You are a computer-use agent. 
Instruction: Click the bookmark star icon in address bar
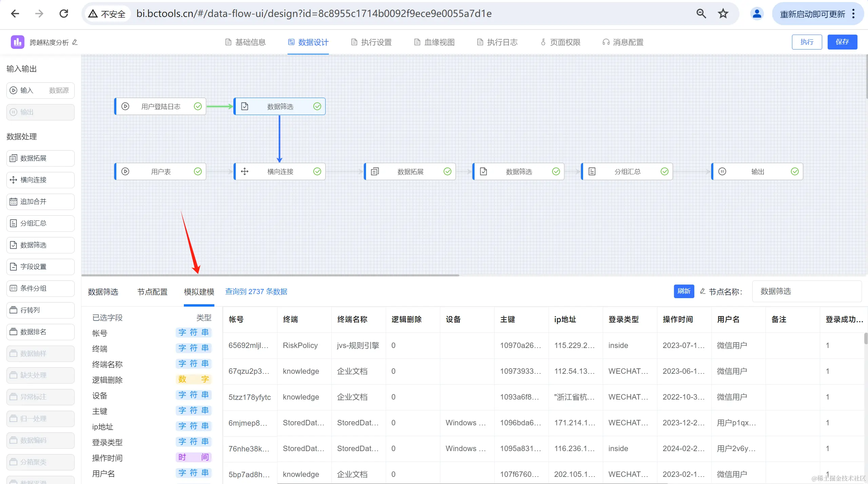[x=723, y=14]
